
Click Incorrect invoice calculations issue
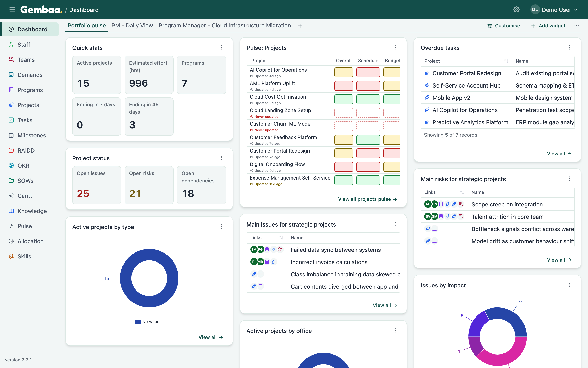(x=329, y=262)
